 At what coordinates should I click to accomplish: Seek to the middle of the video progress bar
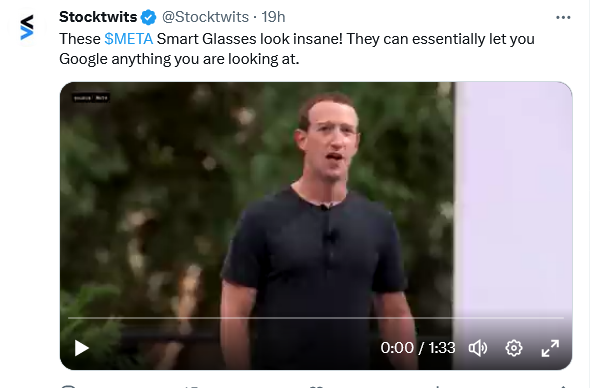pyautogui.click(x=316, y=318)
